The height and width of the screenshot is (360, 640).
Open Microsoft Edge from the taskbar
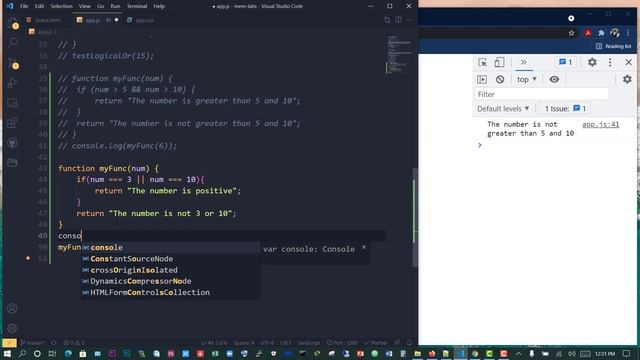[67, 353]
